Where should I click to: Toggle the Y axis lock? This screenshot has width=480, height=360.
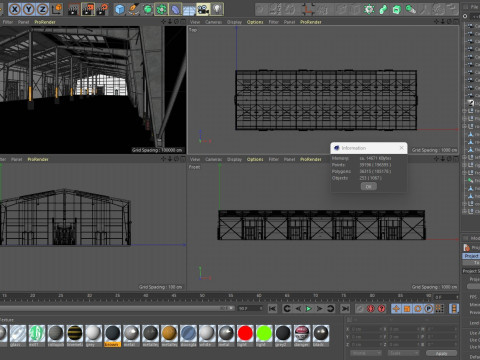[29, 9]
